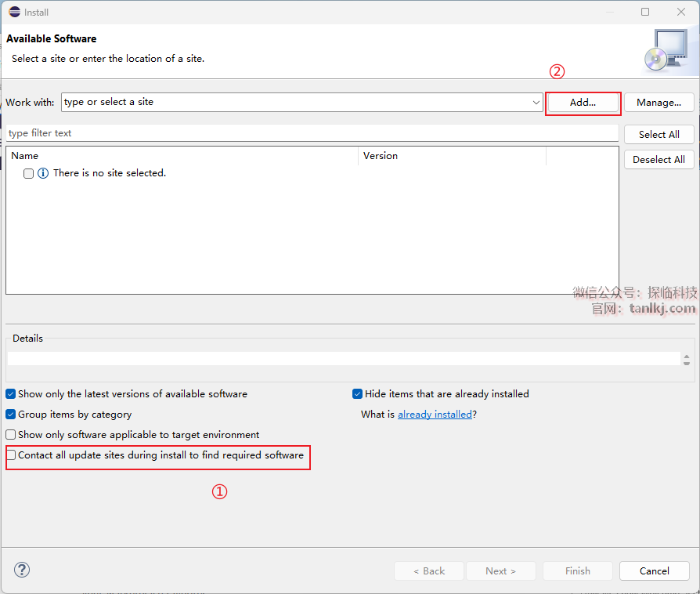Click the Name column header
The image size is (700, 594).
[x=180, y=156]
